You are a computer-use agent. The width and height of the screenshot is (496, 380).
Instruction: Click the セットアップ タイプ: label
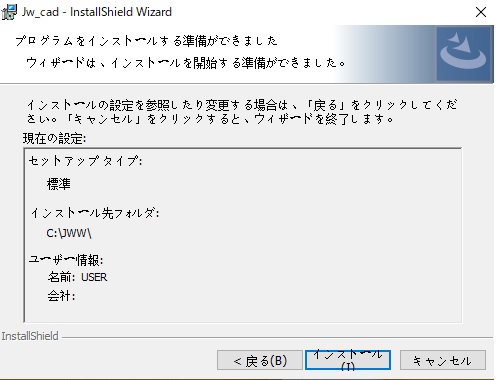pos(85,161)
